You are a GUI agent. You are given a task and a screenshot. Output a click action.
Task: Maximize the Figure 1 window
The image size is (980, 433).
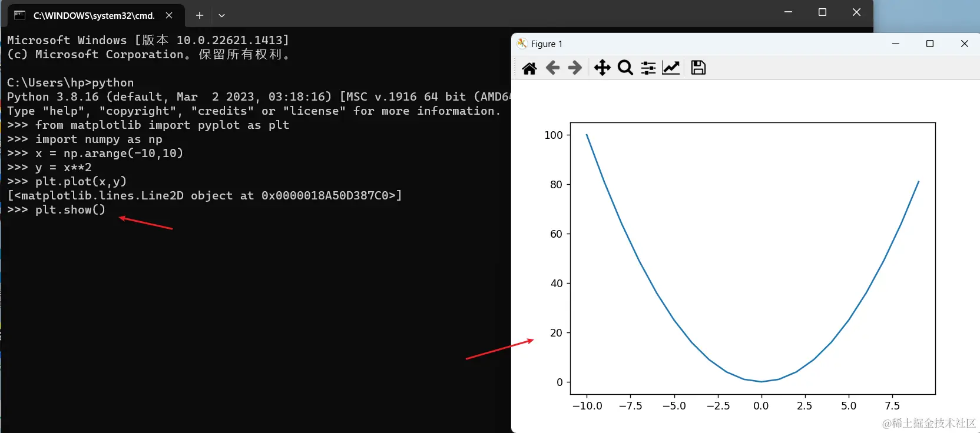(930, 44)
